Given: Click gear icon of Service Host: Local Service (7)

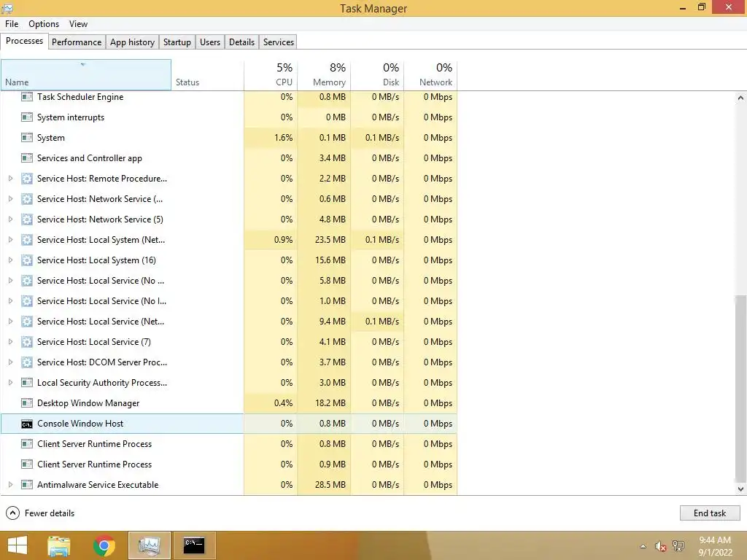Looking at the screenshot, I should pos(27,342).
